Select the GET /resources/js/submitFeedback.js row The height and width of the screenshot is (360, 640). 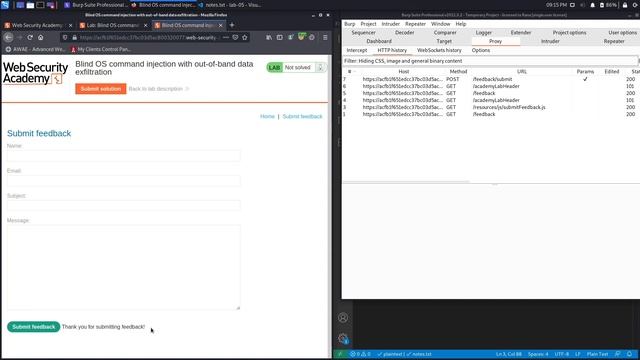pos(491,107)
